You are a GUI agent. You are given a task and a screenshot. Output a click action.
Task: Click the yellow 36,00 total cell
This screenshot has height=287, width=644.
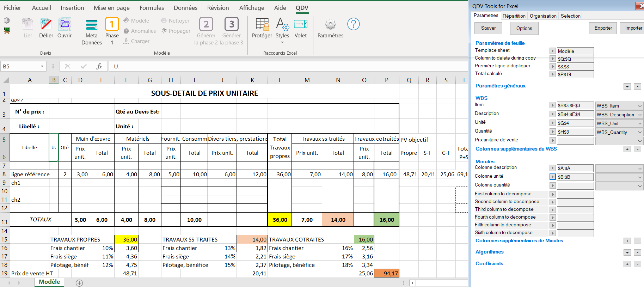pyautogui.click(x=280, y=220)
